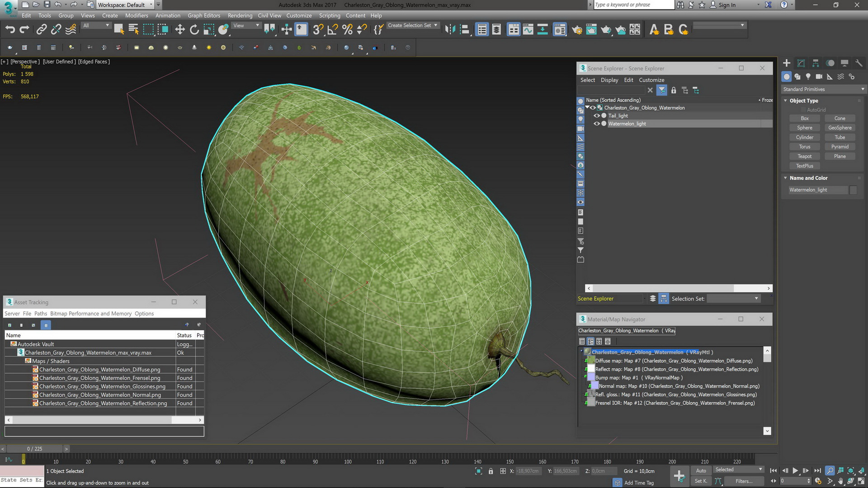This screenshot has height=488, width=868.
Task: Click the Render Production teapot icon
Action: (x=606, y=30)
